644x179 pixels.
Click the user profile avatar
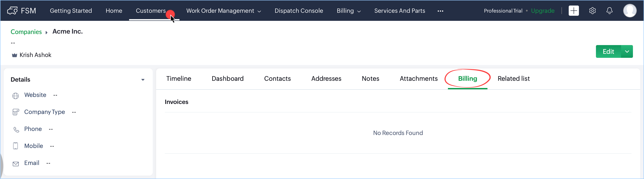pyautogui.click(x=630, y=11)
